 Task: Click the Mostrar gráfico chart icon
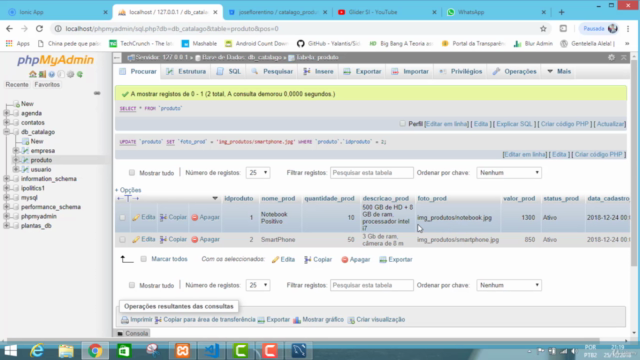pyautogui.click(x=297, y=320)
